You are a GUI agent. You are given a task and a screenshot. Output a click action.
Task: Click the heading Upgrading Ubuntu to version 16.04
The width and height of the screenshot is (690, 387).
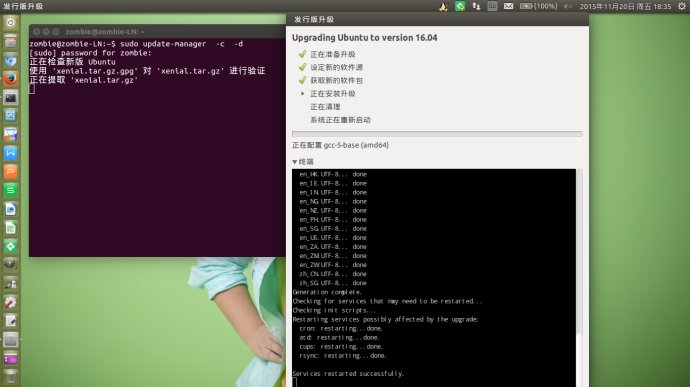click(365, 38)
